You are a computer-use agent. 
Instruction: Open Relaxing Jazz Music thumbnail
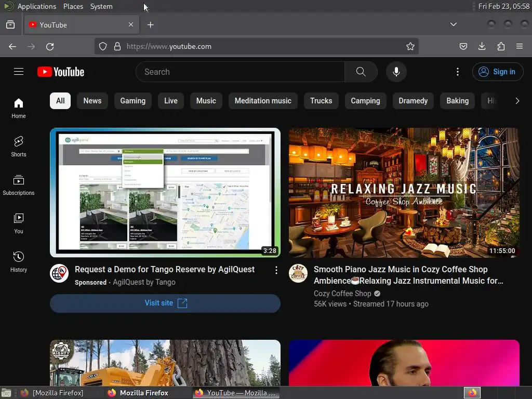[x=404, y=192]
